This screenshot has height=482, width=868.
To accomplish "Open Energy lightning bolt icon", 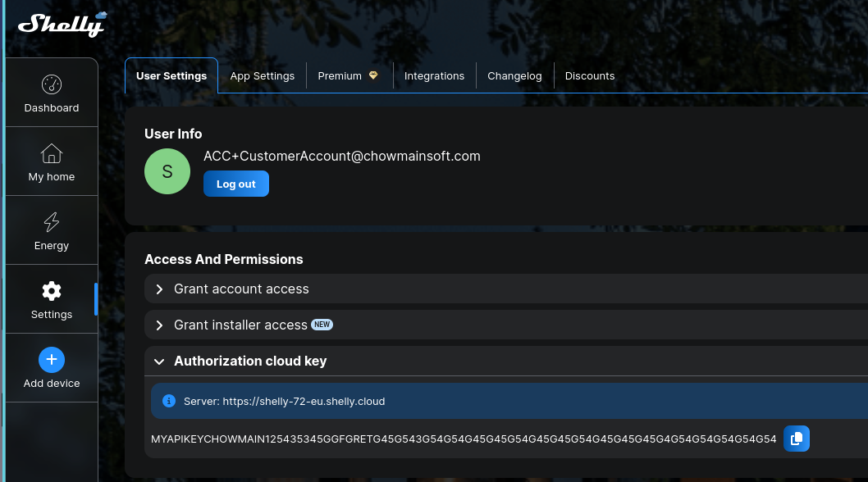I will click(x=52, y=222).
